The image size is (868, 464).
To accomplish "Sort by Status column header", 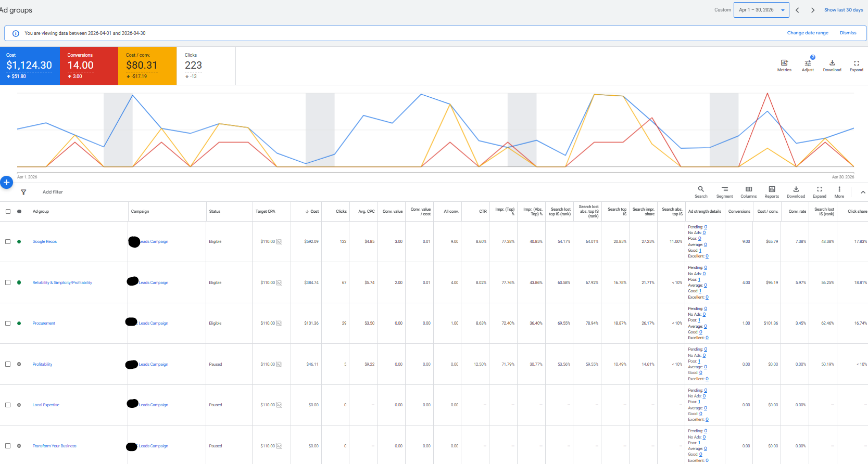I will click(215, 211).
